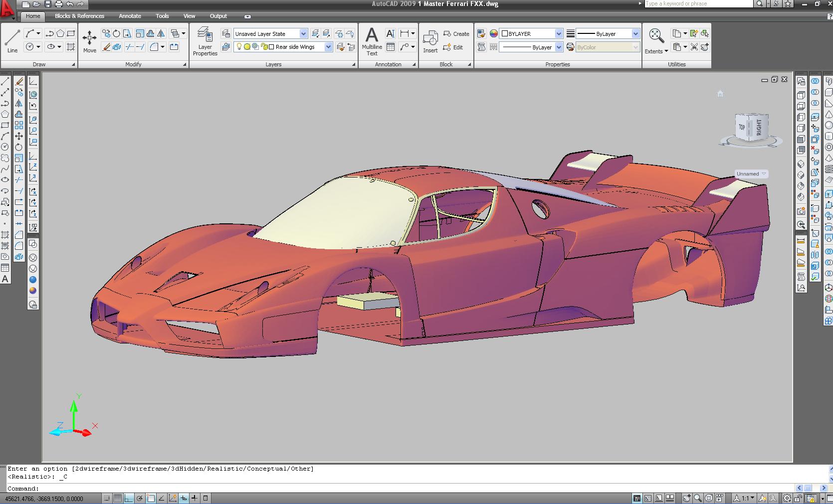Click the Text tool at bottom of left toolbar
Viewport: 833px width, 504px height.
coord(5,279)
